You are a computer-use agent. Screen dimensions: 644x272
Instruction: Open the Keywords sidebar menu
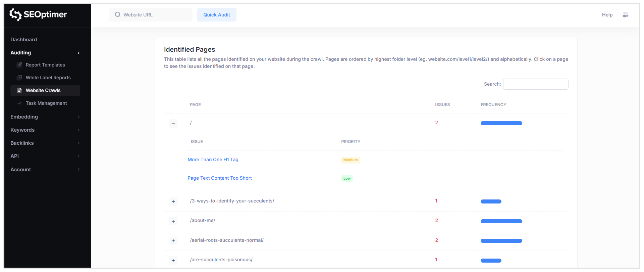22,130
